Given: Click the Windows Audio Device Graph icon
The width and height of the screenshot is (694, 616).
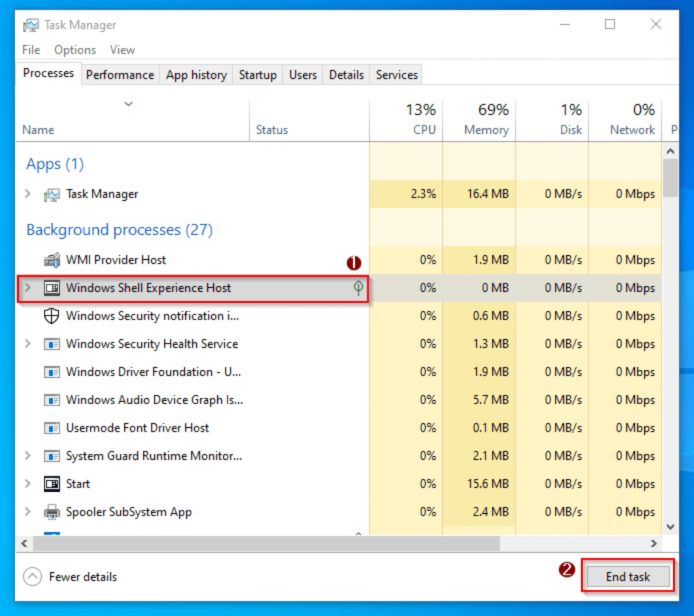Looking at the screenshot, I should coord(52,400).
